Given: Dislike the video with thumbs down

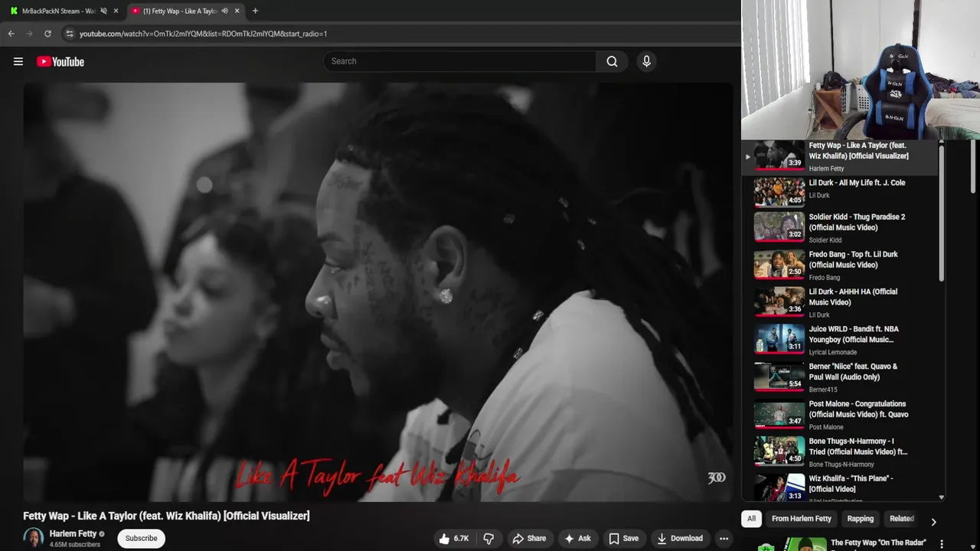Looking at the screenshot, I should point(488,539).
